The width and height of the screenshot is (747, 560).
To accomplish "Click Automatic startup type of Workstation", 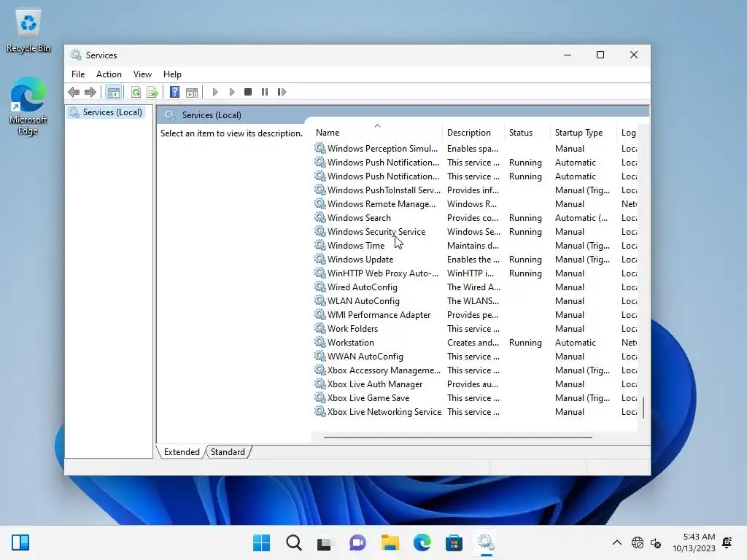I will pyautogui.click(x=575, y=343).
